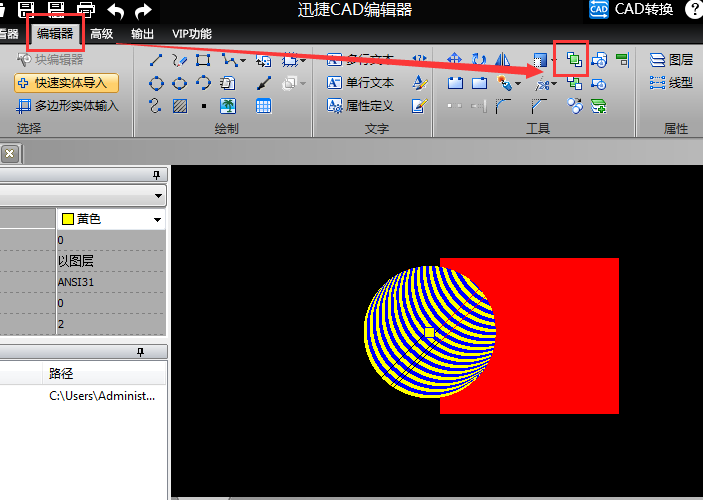703x500 pixels.
Task: Click the rotate tool icon
Action: click(x=479, y=60)
